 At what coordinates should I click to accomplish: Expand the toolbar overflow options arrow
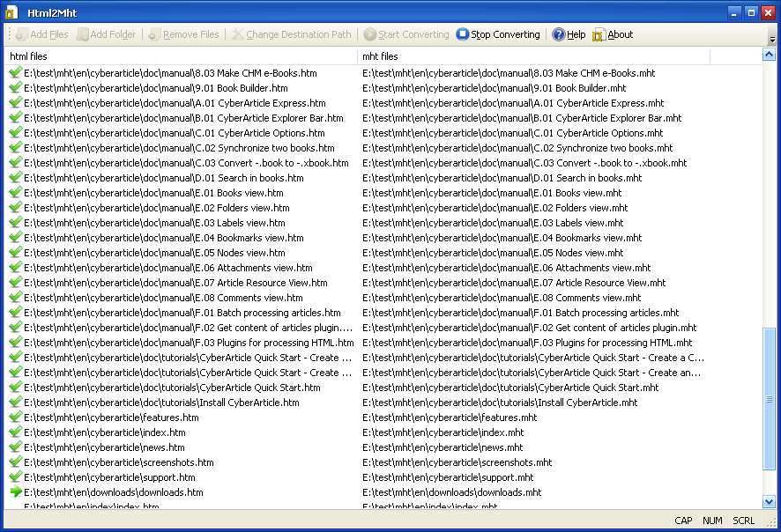772,40
